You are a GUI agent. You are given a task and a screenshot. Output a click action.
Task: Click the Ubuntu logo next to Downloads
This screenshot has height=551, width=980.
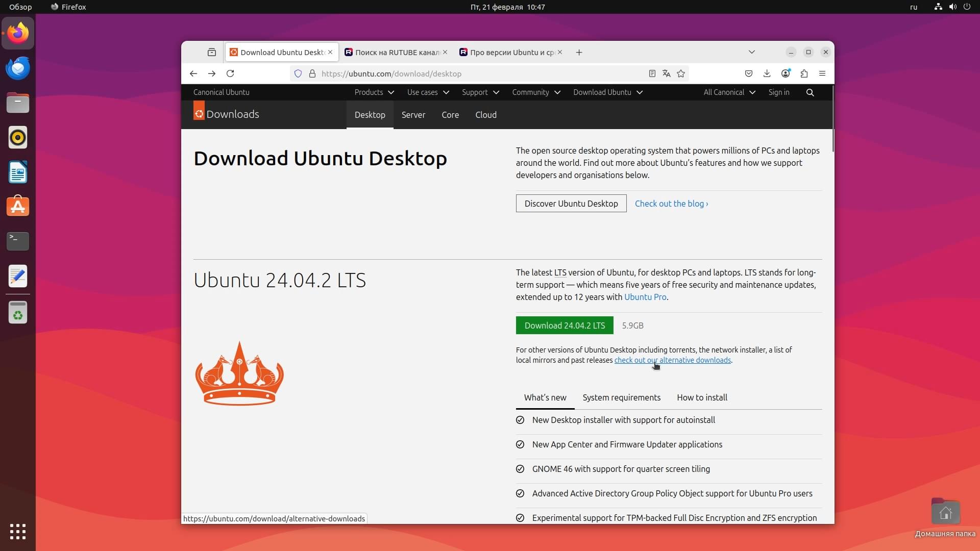coord(199,111)
